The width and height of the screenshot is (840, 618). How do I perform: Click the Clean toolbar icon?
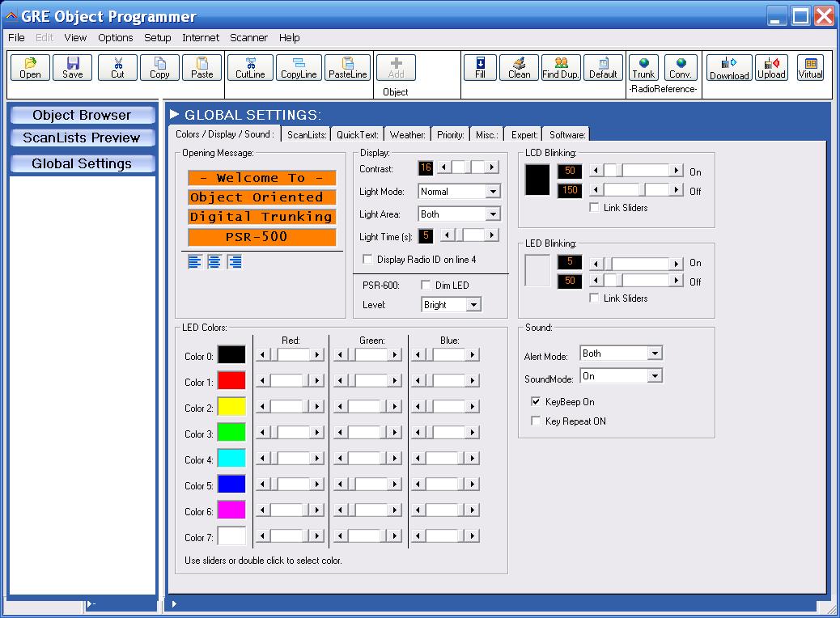click(519, 68)
